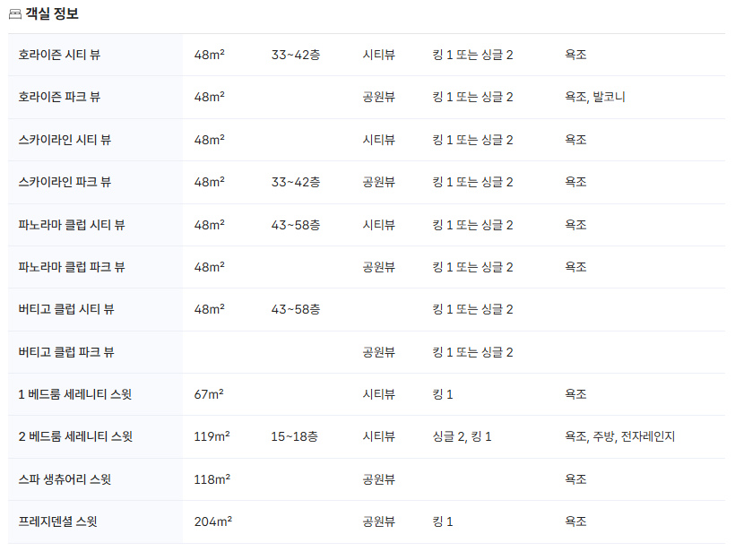Viewport: 735px width, 560px height.
Task: Open the 스카이라인 시티 뷰 room row
Action: [x=65, y=140]
